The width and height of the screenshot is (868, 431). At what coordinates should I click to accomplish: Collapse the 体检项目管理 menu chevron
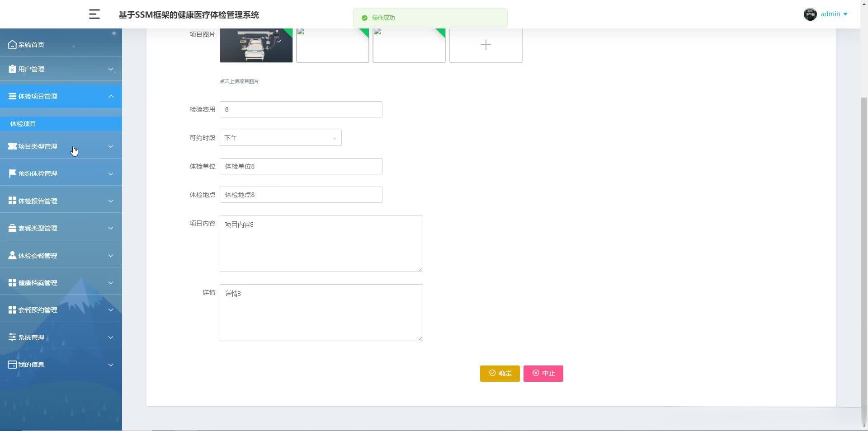pos(111,96)
